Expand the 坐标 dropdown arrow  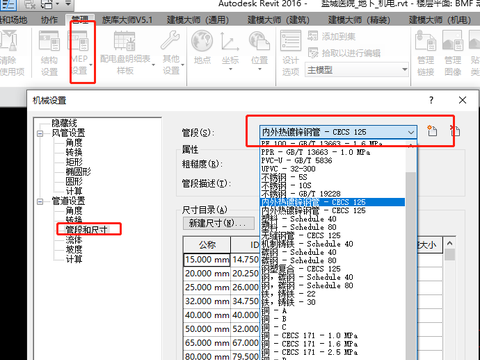pos(230,70)
